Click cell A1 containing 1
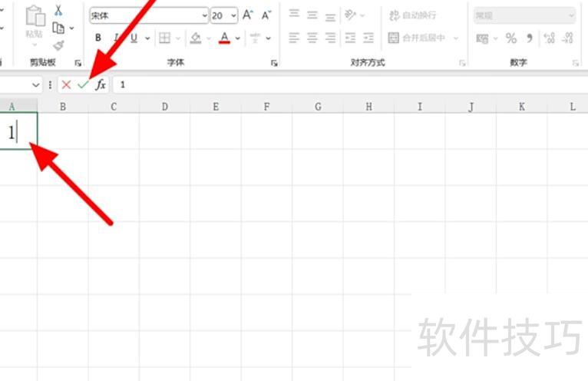Screen dimensions: 588x381 click(x=18, y=131)
